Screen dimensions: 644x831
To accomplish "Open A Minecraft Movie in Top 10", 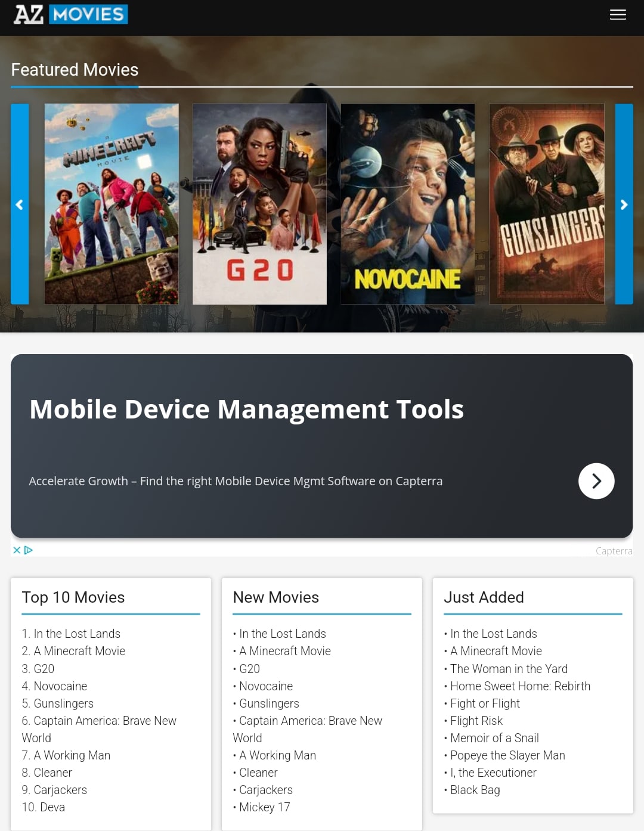I will tap(79, 651).
